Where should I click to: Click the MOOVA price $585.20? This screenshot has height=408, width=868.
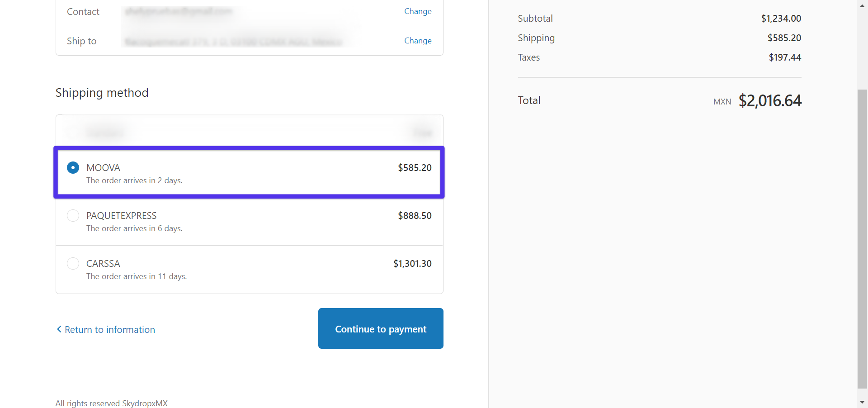(415, 168)
